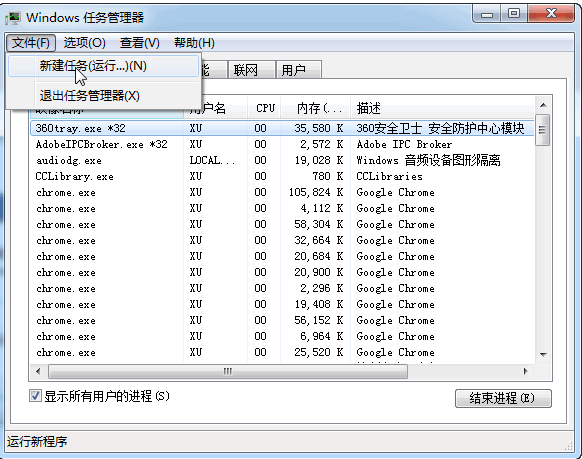Close the Task Manager window
Viewport: 582px width, 459px height.
coord(551,14)
